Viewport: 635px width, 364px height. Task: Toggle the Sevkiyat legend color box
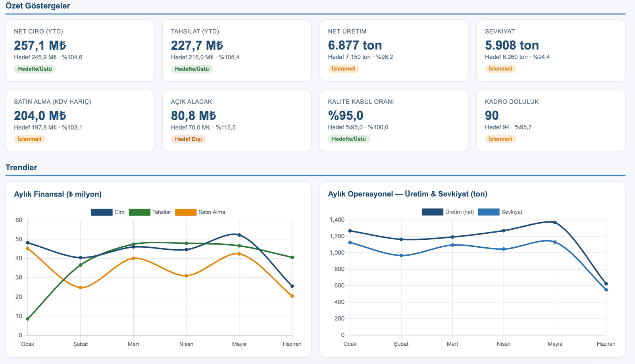(489, 212)
